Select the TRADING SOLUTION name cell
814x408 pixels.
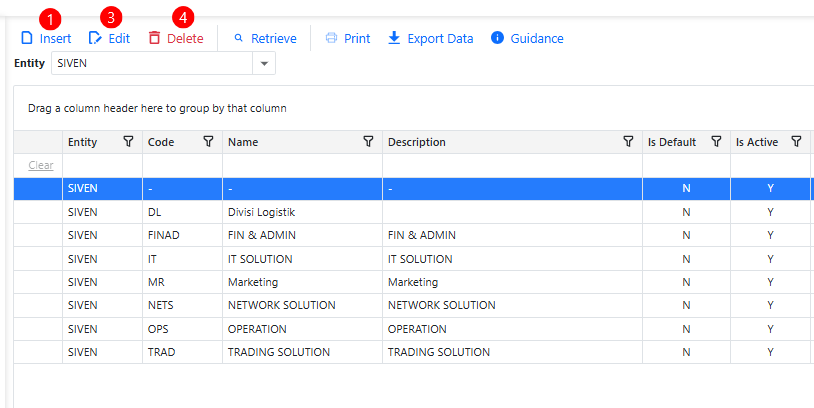(303, 352)
